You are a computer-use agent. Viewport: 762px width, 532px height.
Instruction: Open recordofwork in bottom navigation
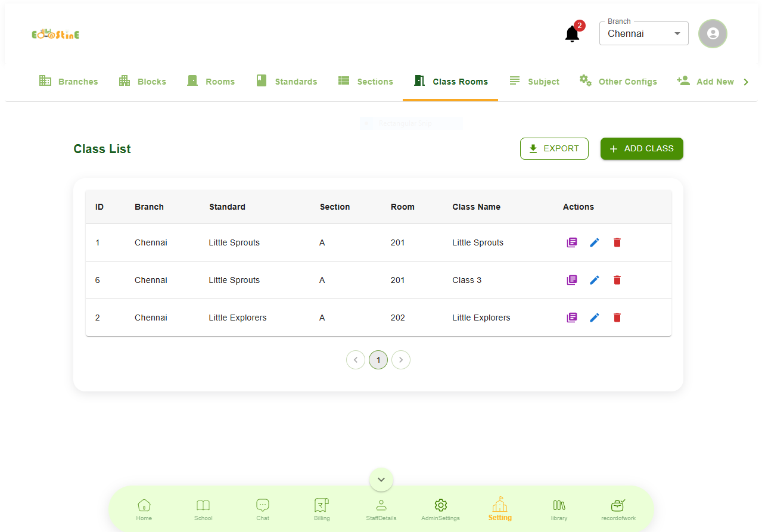click(618, 509)
